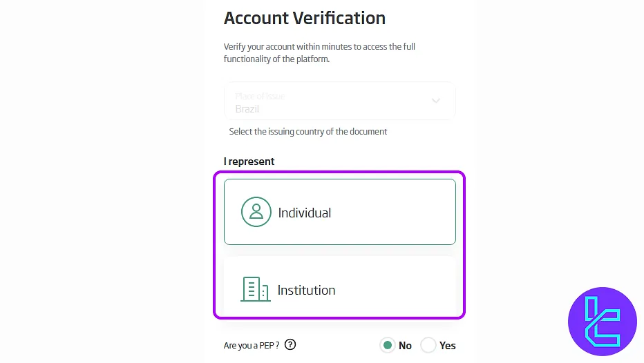The width and height of the screenshot is (644, 363).
Task: Click the Account Verification heading
Action: tap(305, 18)
